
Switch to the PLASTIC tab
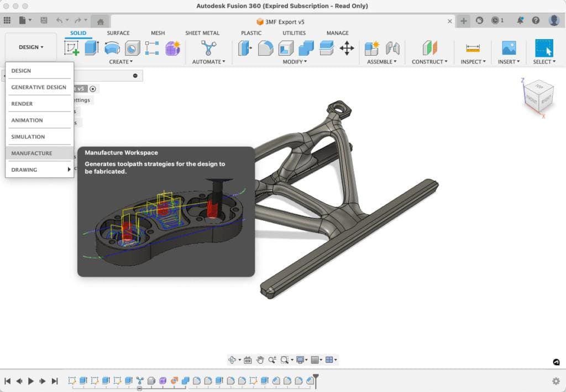tap(251, 33)
